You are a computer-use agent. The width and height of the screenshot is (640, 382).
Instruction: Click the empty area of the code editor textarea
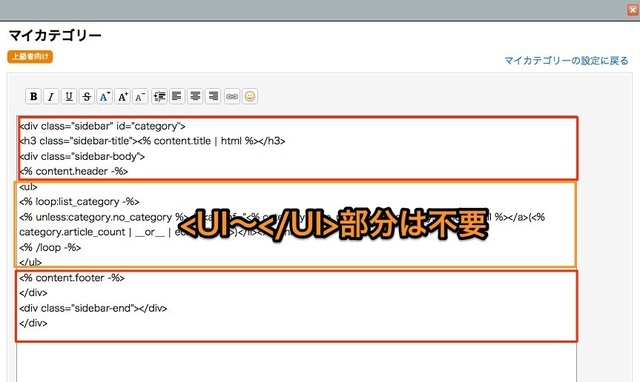pos(297,362)
